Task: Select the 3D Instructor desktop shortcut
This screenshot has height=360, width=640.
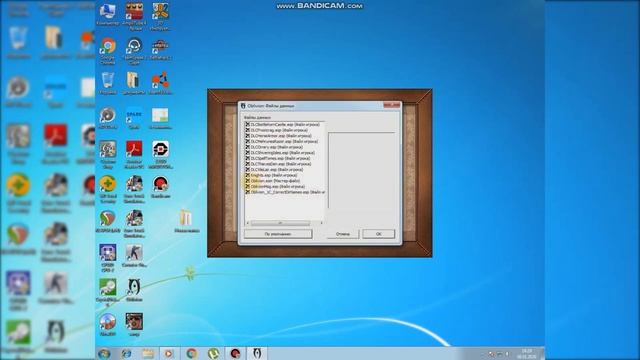Action: point(160,16)
